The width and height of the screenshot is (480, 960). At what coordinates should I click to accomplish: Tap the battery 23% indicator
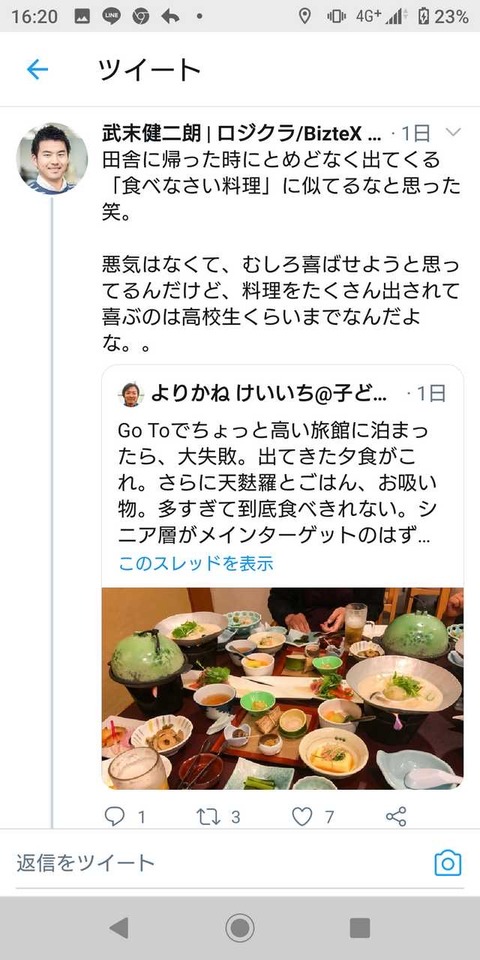tap(443, 17)
